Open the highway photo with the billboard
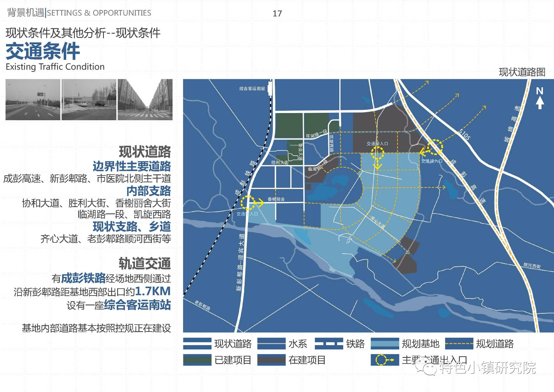554x392 pixels. point(33,99)
